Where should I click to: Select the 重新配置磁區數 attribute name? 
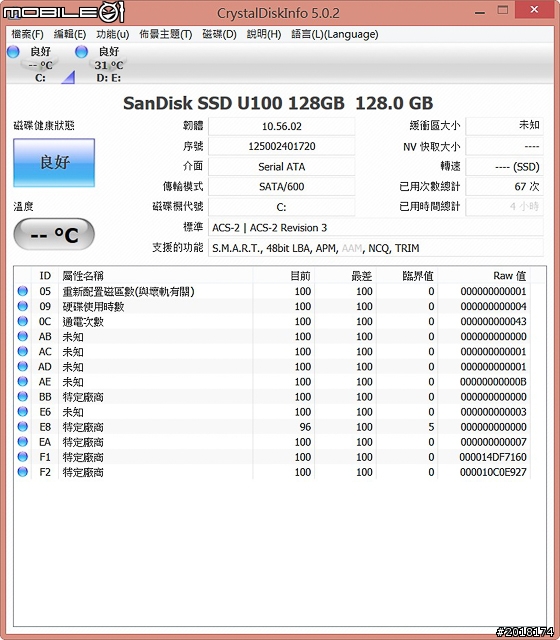(x=128, y=291)
